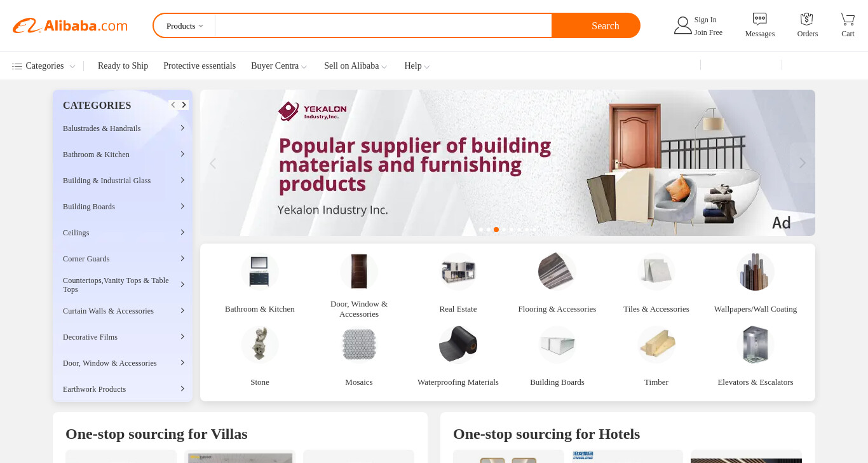Expand the Categories dropdown menu
Viewport: 868px width, 463px height.
[44, 66]
